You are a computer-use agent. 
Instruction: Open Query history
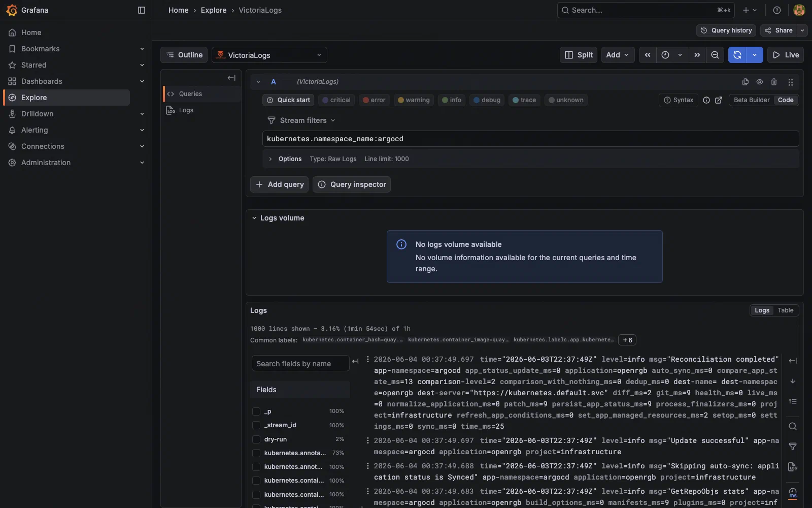click(726, 30)
